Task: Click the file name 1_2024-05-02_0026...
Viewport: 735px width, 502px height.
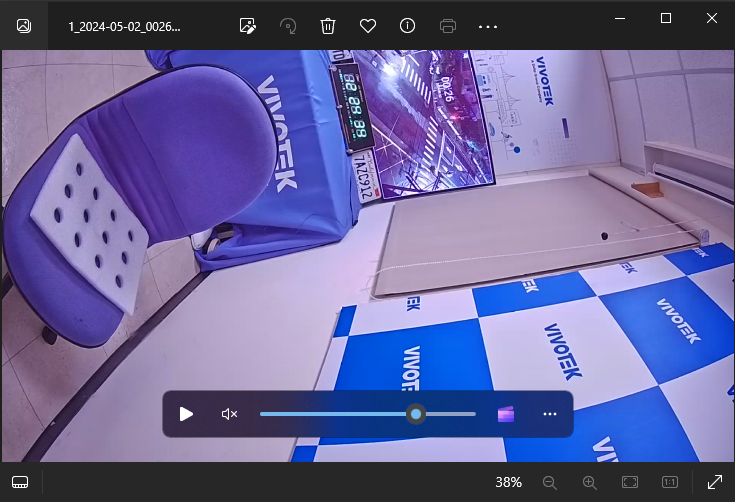Action: 124,27
